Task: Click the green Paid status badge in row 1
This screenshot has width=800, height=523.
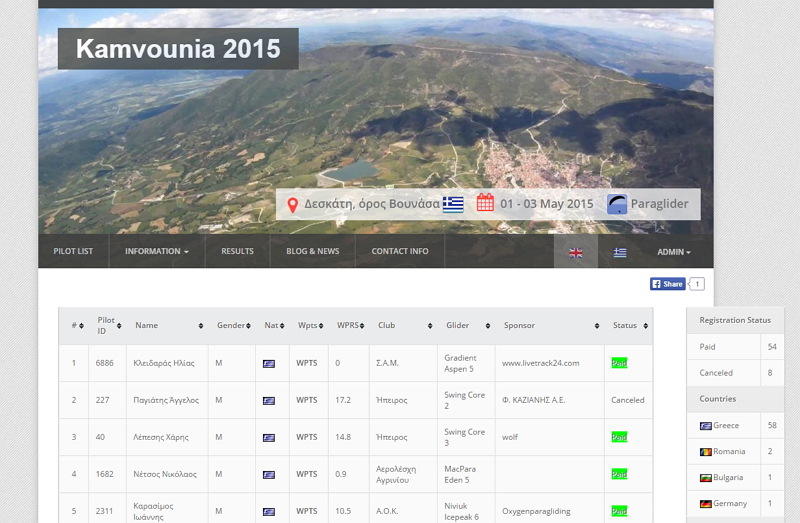Action: point(619,363)
